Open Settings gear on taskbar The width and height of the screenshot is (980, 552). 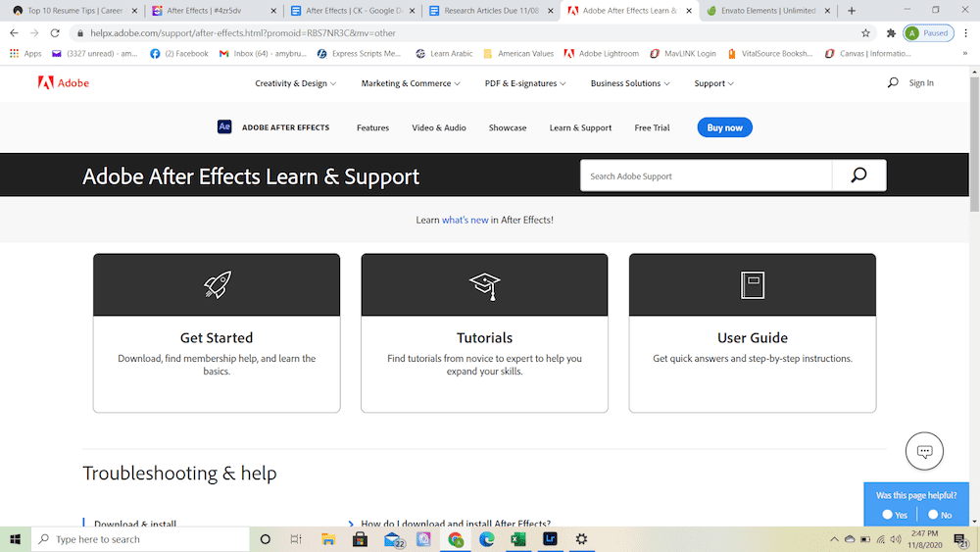(581, 539)
